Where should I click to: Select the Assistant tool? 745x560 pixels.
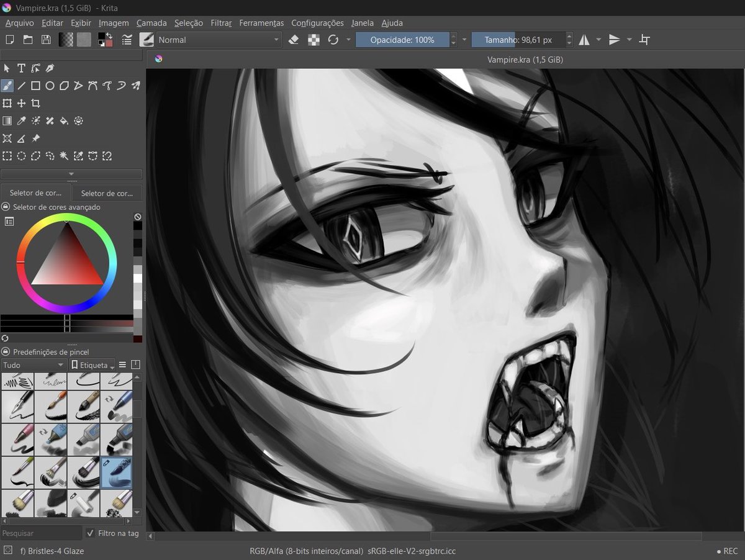7,138
